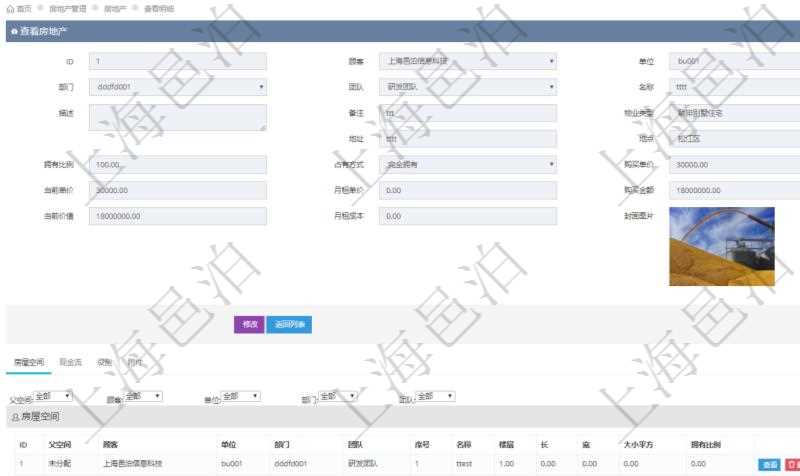Click the 当前单价 input field
The image size is (800, 476).
click(178, 190)
